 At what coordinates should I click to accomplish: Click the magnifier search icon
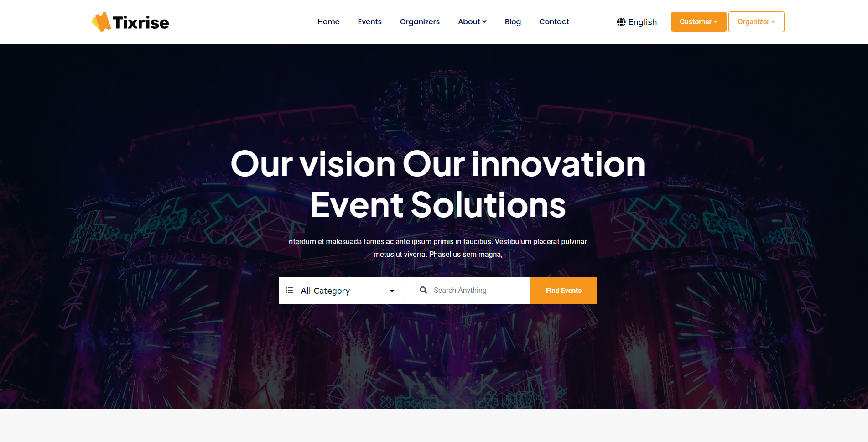click(x=423, y=290)
